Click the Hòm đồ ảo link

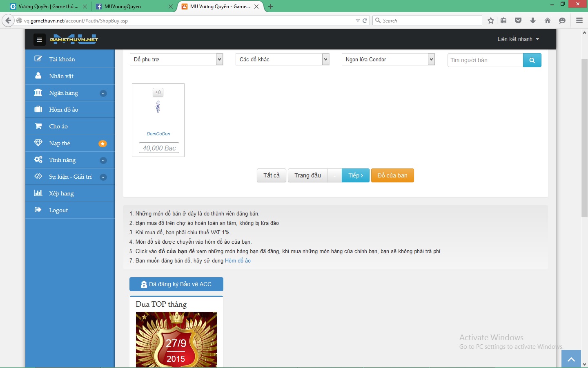pos(238,260)
